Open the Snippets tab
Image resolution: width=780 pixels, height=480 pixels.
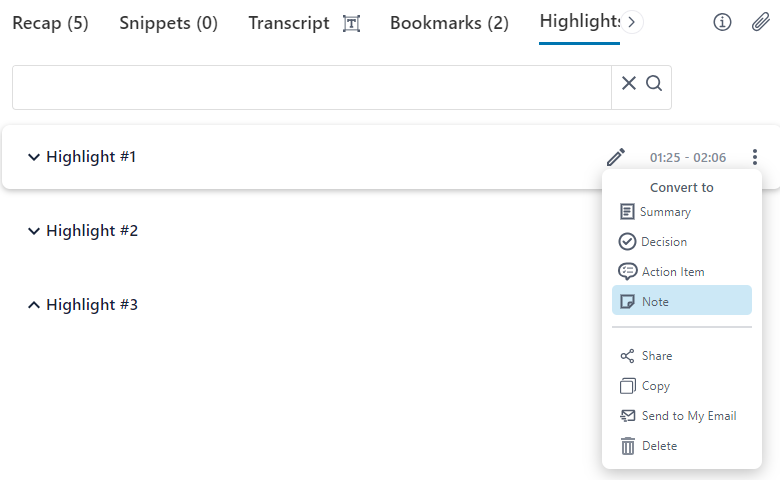[x=168, y=23]
